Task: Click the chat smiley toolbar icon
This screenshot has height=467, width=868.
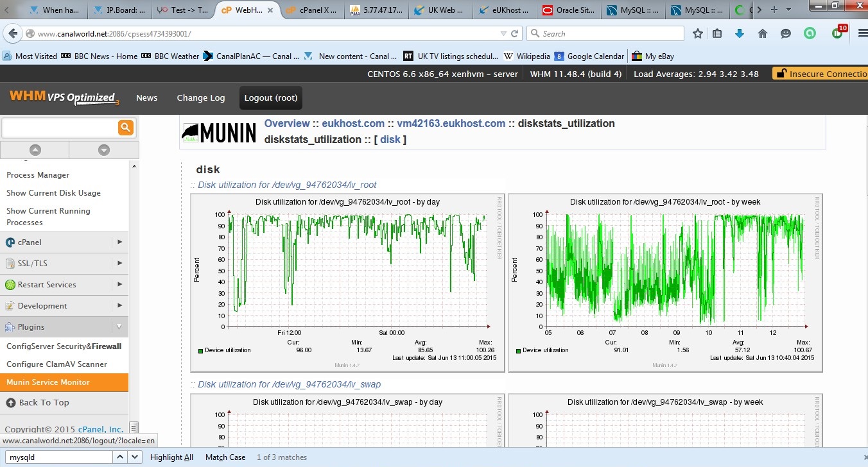Action: tap(786, 33)
